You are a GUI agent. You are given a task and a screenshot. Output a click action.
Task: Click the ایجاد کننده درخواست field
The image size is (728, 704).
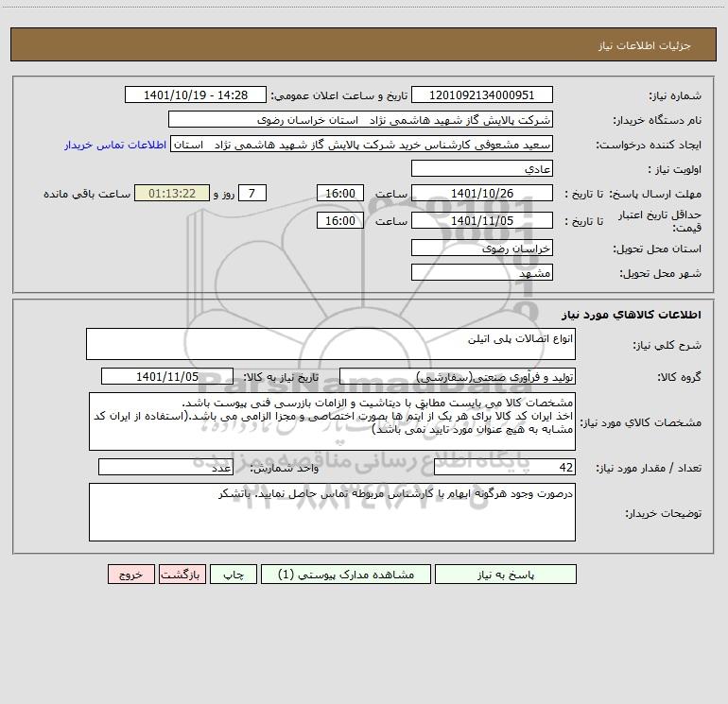tap(362, 145)
